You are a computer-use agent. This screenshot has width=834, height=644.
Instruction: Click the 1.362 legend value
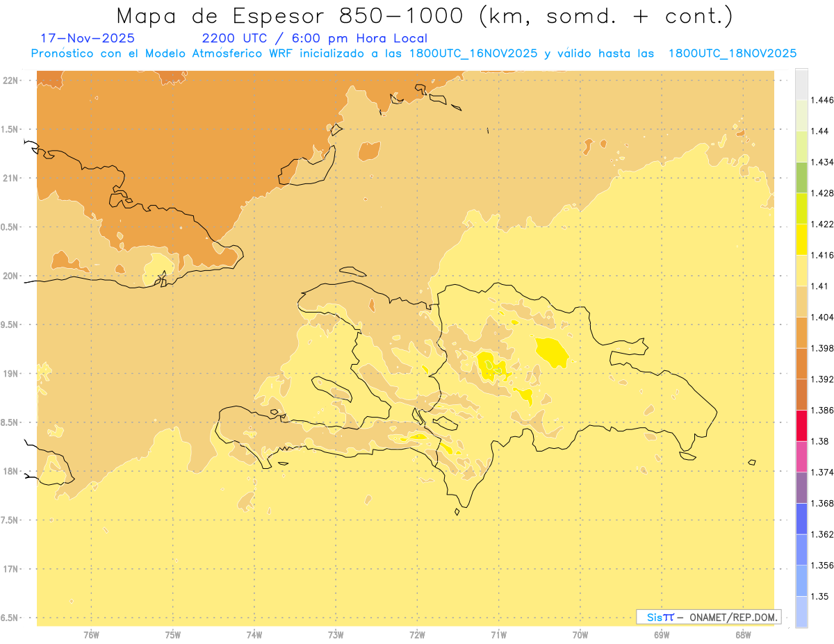tap(821, 534)
